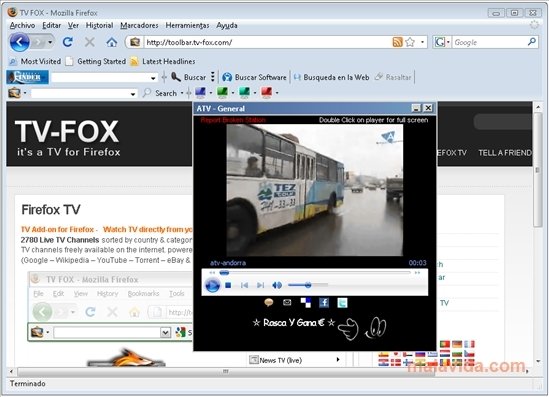The image size is (549, 397).
Task: Click Report Broken Station link
Action: (x=233, y=120)
